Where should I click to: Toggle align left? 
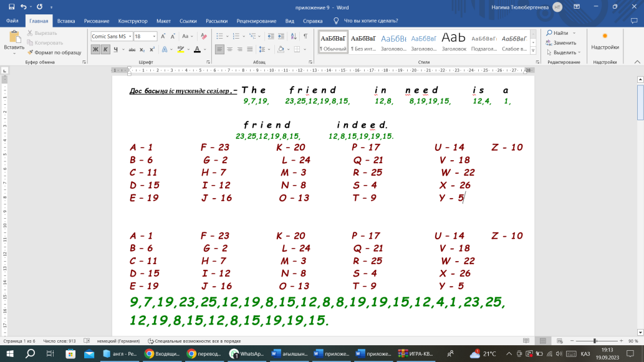point(219,49)
